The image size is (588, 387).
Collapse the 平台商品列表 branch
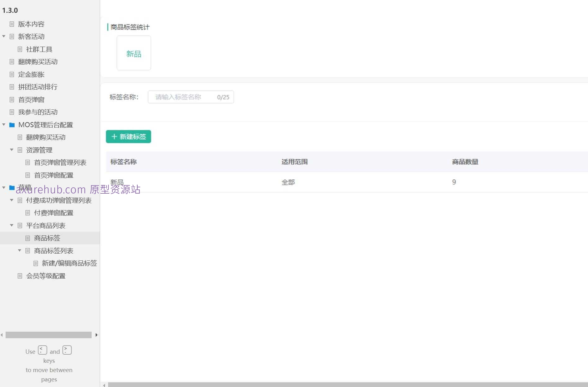point(12,225)
